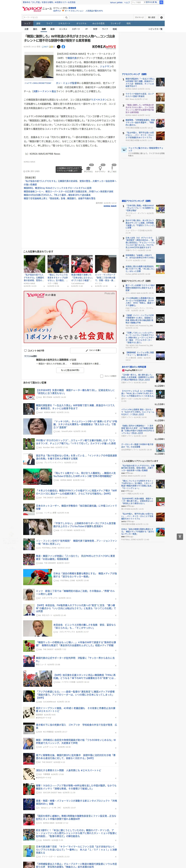The height and width of the screenshot is (868, 186).
Task: Share the article on X
Action: click(59, 47)
